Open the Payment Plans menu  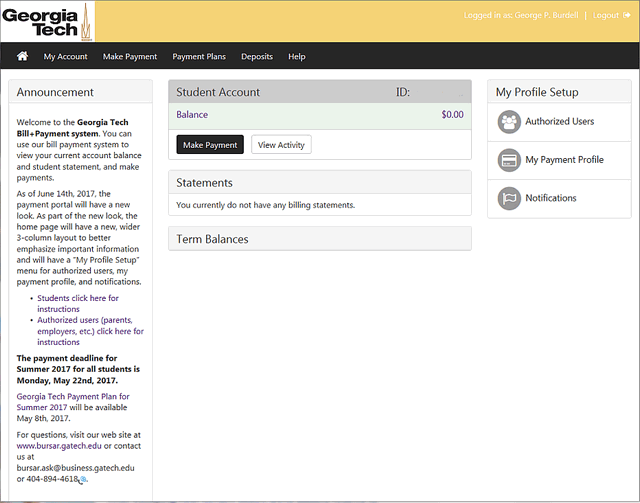199,56
